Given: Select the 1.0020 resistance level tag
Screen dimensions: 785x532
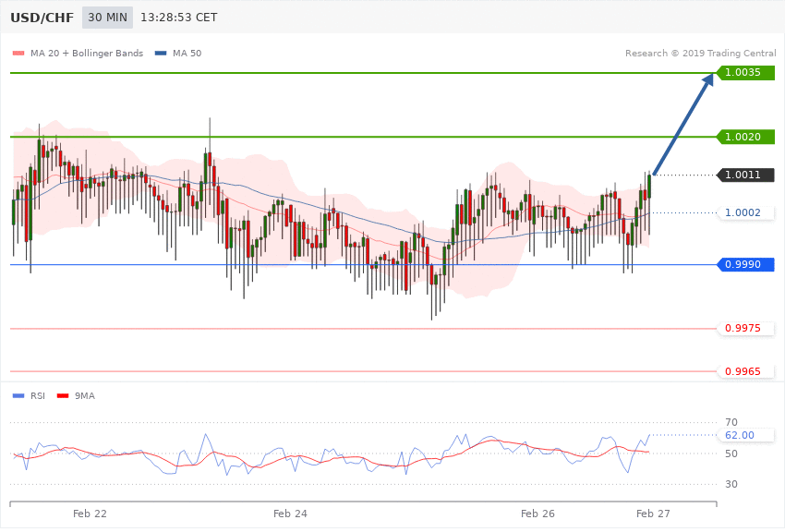Looking at the screenshot, I should click(x=746, y=137).
